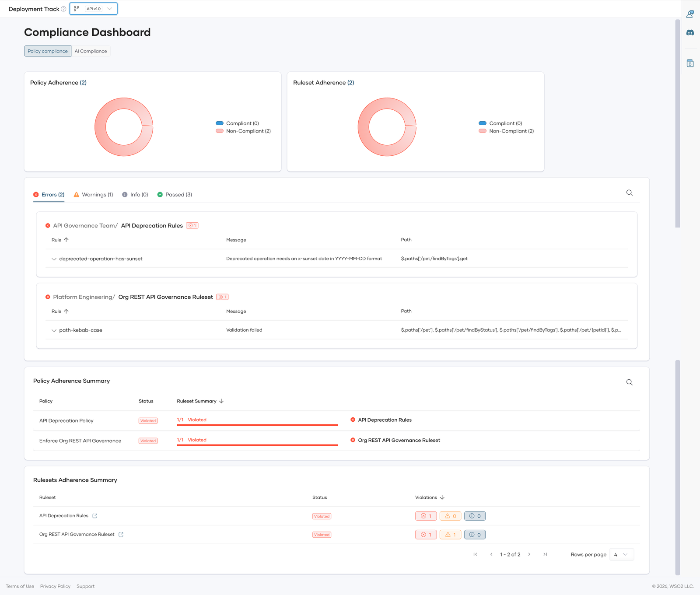This screenshot has width=700, height=595.
Task: Sort by Violations column arrow
Action: coord(442,497)
